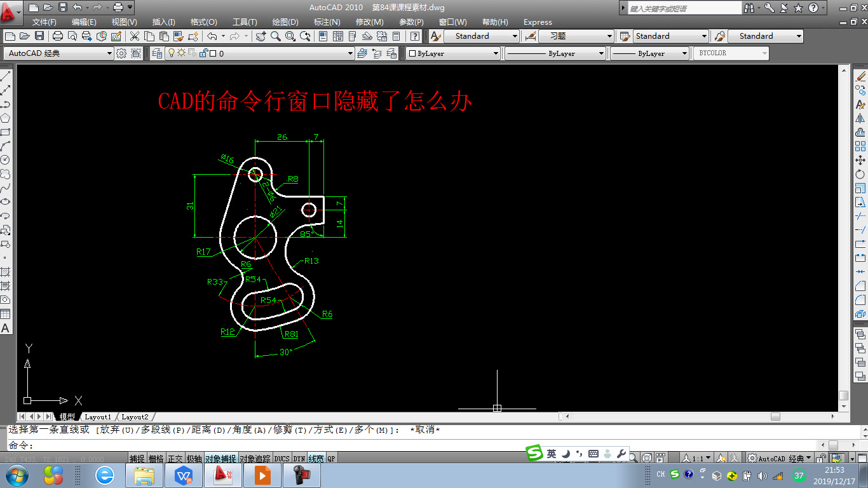Open the table style Standard dropdown
The image size is (868, 488).
pyautogui.click(x=670, y=36)
